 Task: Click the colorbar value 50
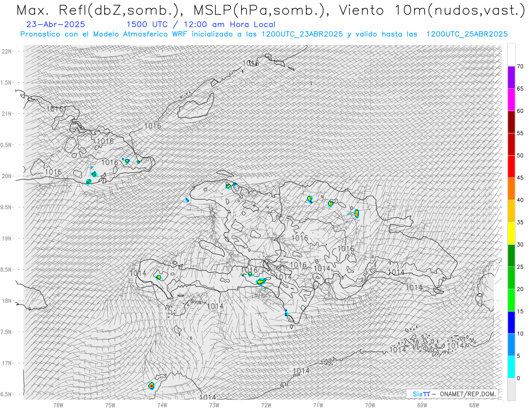[x=520, y=156]
